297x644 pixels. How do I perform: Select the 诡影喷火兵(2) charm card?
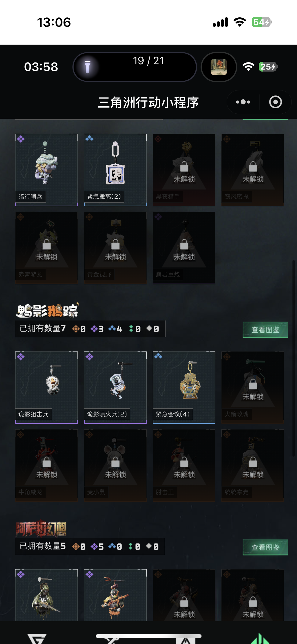click(115, 388)
